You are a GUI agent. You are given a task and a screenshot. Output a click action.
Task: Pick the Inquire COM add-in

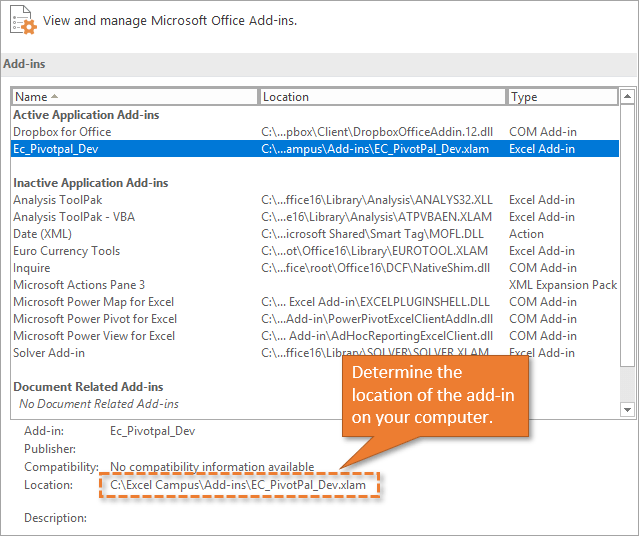coord(32,268)
